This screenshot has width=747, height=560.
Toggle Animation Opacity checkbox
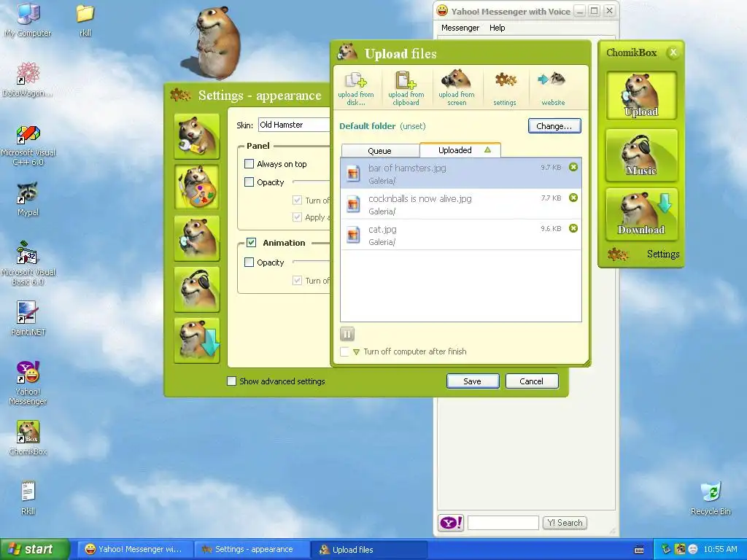pyautogui.click(x=249, y=262)
